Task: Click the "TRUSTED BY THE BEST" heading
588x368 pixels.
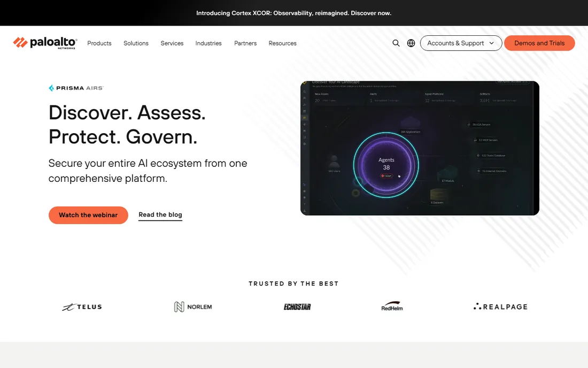Action: [293, 283]
